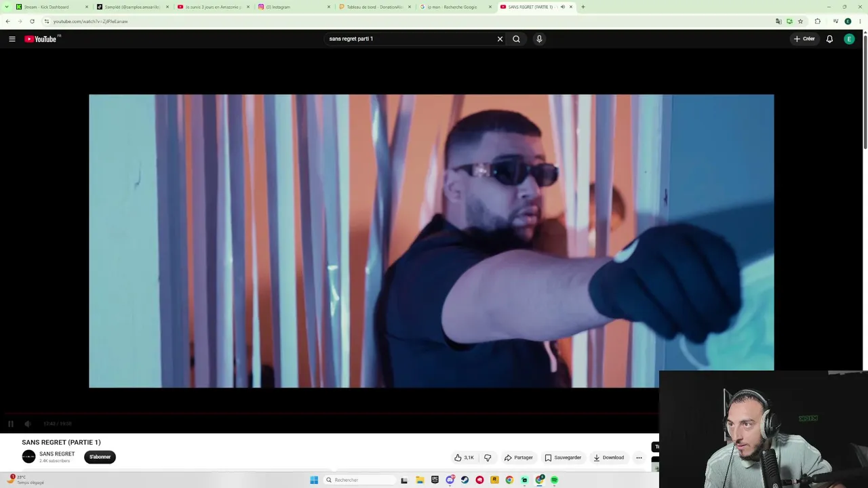Save the video with Sauvegarder
This screenshot has width=868, height=488.
[563, 457]
